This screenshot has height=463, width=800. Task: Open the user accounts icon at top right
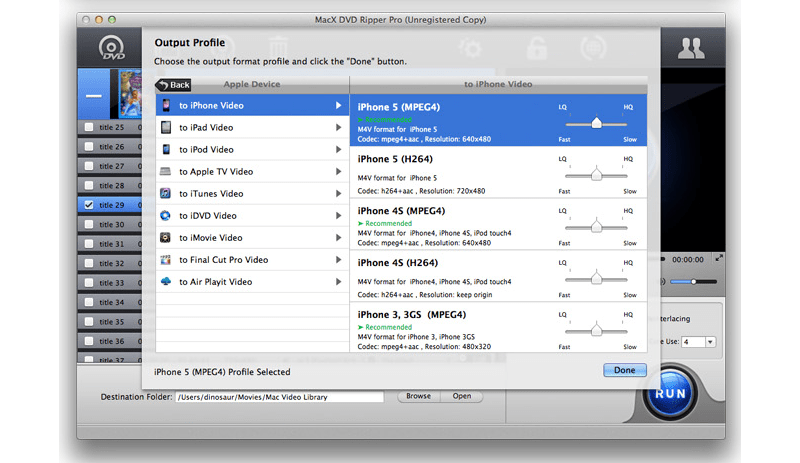691,48
